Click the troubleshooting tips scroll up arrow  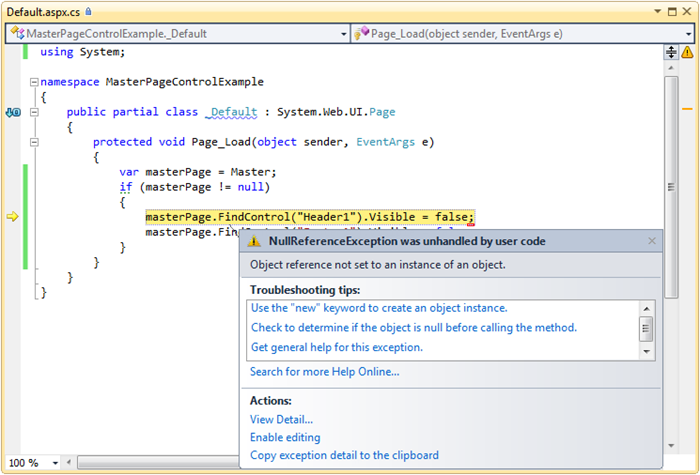646,308
